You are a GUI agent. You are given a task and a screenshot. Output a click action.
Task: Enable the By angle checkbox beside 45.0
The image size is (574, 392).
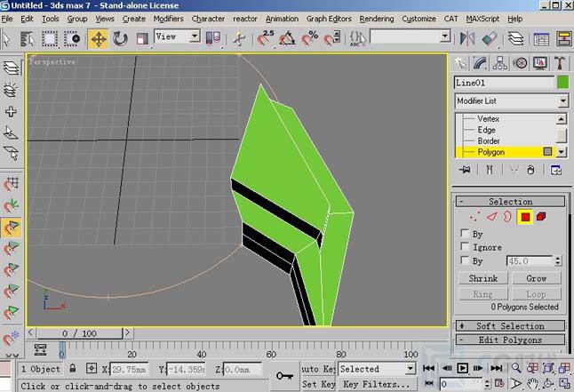(x=465, y=260)
